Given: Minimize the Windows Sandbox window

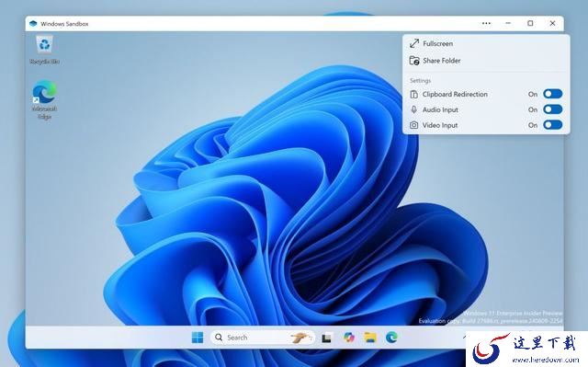Looking at the screenshot, I should pos(508,23).
